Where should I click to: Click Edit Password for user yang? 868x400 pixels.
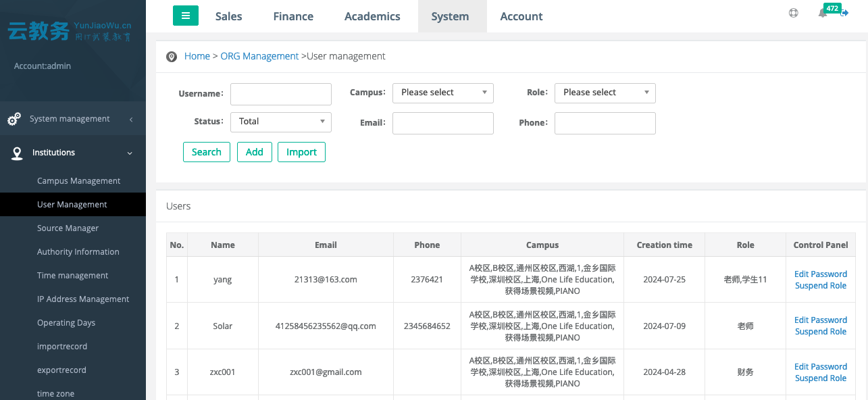tap(820, 274)
